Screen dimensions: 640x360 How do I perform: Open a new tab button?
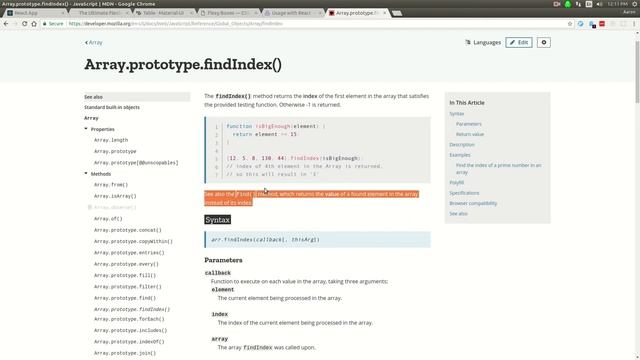tap(397, 13)
